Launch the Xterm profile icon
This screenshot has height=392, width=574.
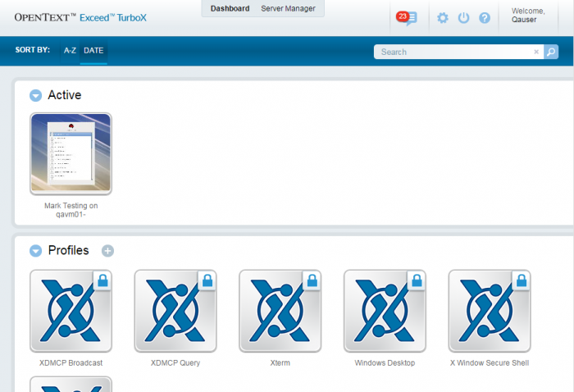pyautogui.click(x=280, y=311)
